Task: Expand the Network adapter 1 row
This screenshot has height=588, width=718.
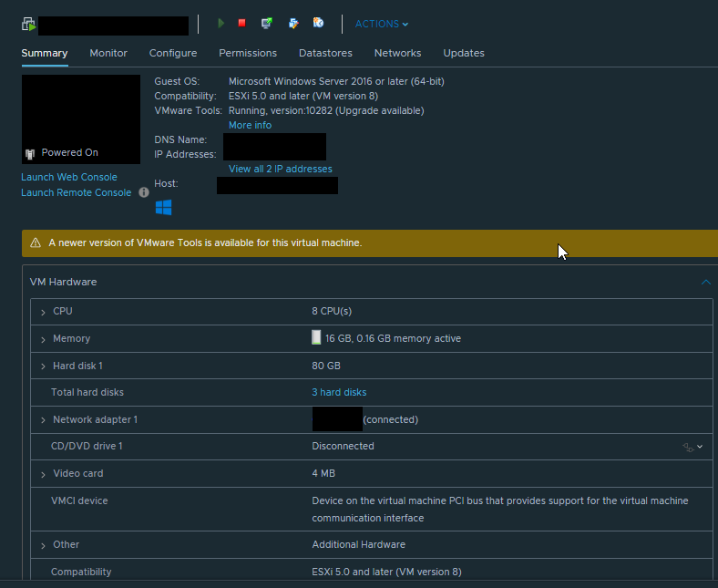Action: 43,420
